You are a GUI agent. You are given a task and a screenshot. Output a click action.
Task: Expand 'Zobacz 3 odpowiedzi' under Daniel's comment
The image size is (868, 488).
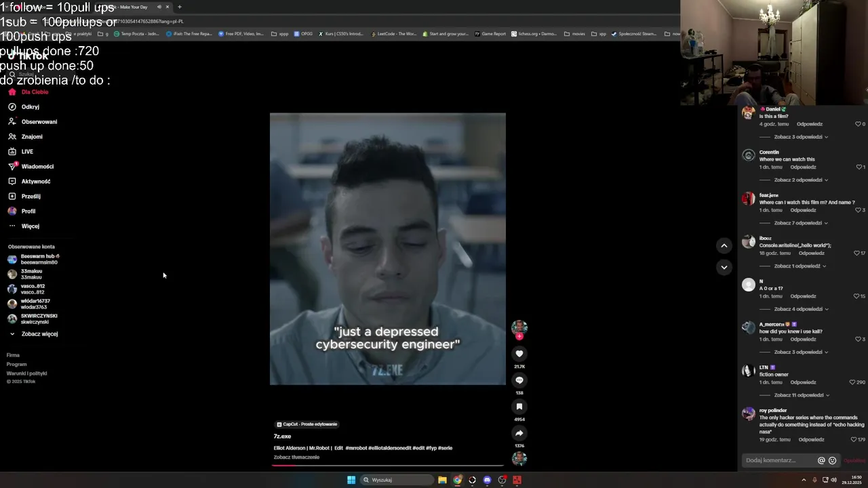tap(802, 137)
